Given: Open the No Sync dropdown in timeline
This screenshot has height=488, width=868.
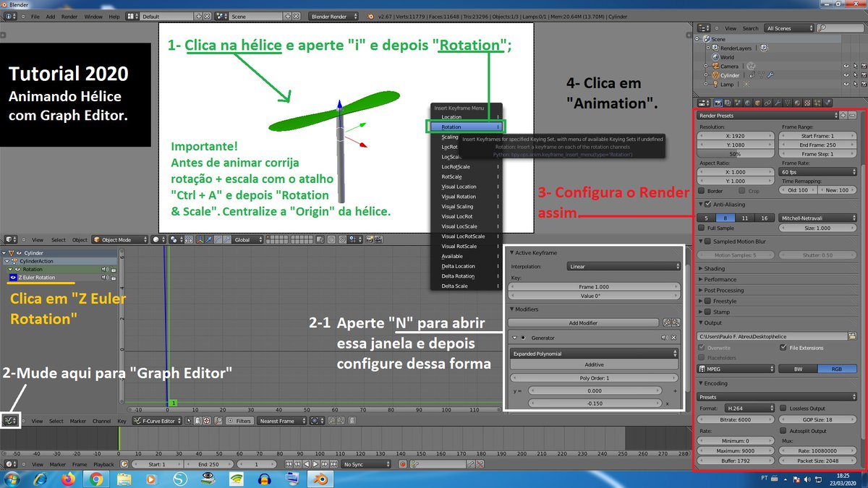Looking at the screenshot, I should 365,464.
